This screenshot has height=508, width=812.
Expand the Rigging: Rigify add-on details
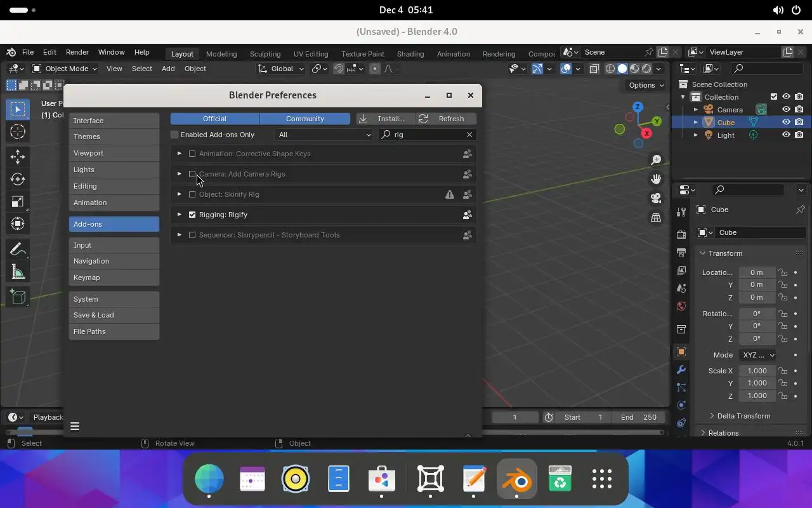(x=180, y=215)
